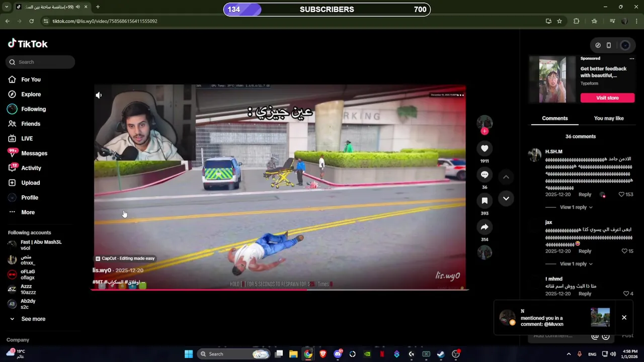Open Windows Start menu

189,354
